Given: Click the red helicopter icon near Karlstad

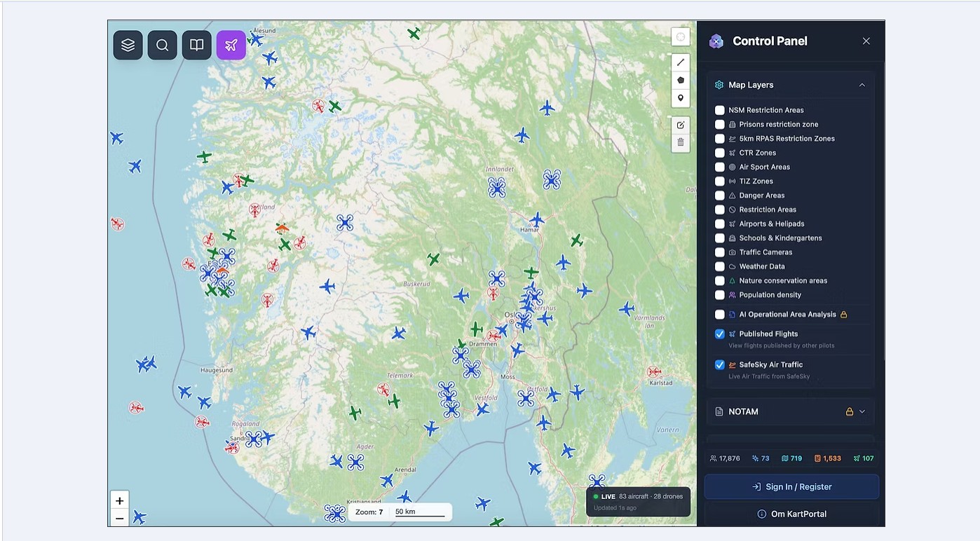Looking at the screenshot, I should click(x=654, y=371).
